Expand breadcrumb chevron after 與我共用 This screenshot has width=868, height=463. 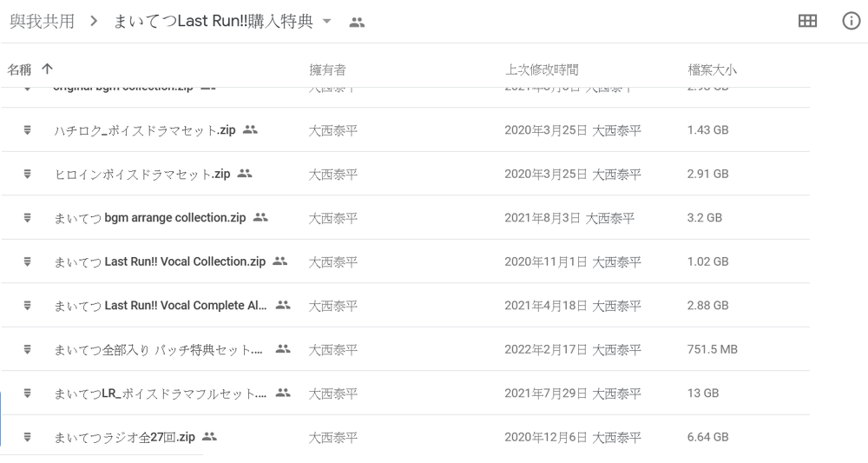[x=93, y=22]
